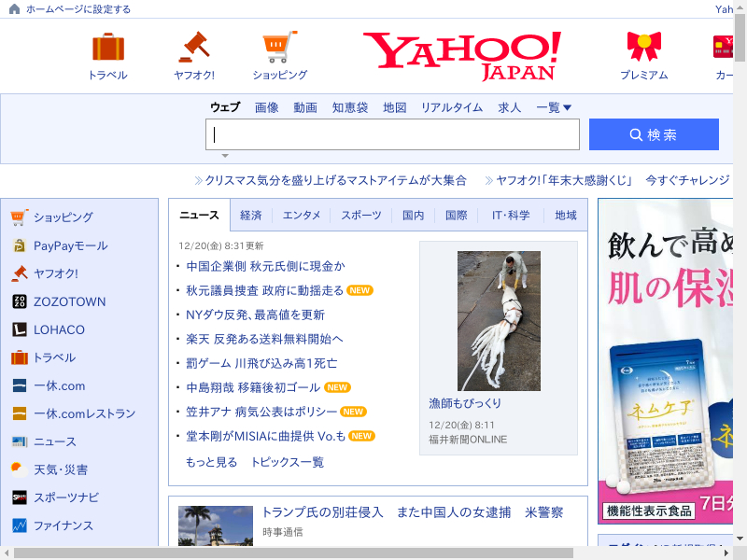Image resolution: width=747 pixels, height=560 pixels.
Task: Click the もっと見る link
Action: pos(211,462)
